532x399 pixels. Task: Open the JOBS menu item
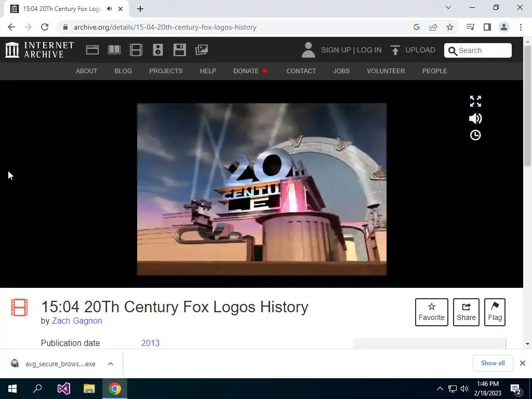tap(341, 71)
